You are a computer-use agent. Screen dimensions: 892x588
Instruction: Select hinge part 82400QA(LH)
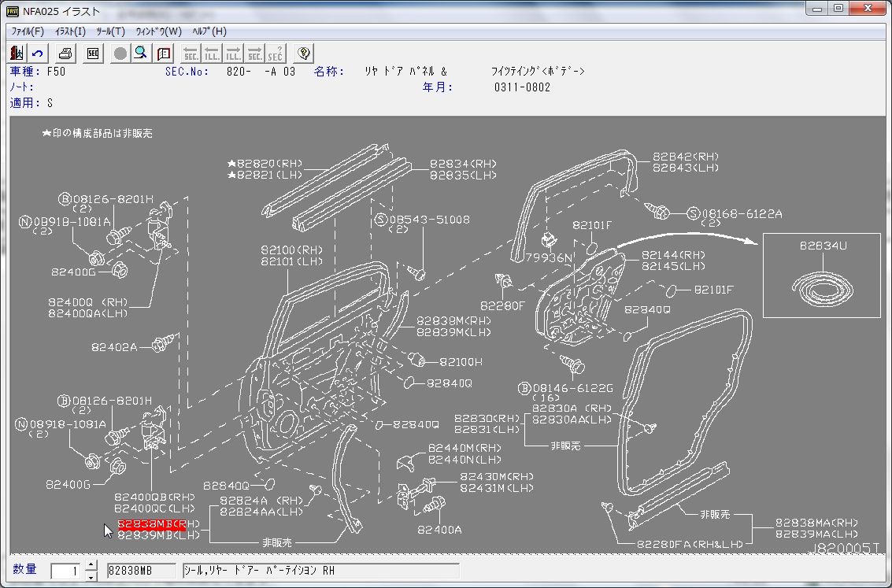[88, 313]
